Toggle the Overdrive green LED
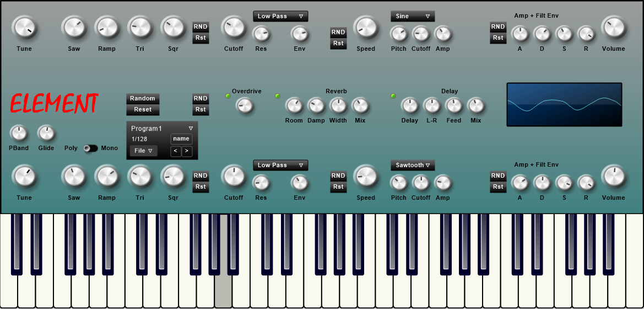The image size is (644, 309). click(x=228, y=96)
